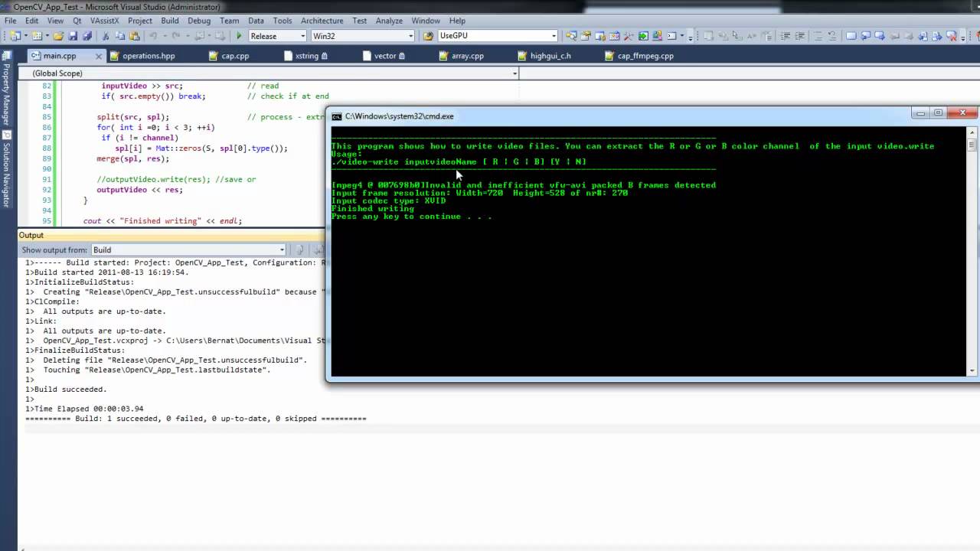This screenshot has width=980, height=551.
Task: Click the New Project toolbar icon
Action: [15, 36]
